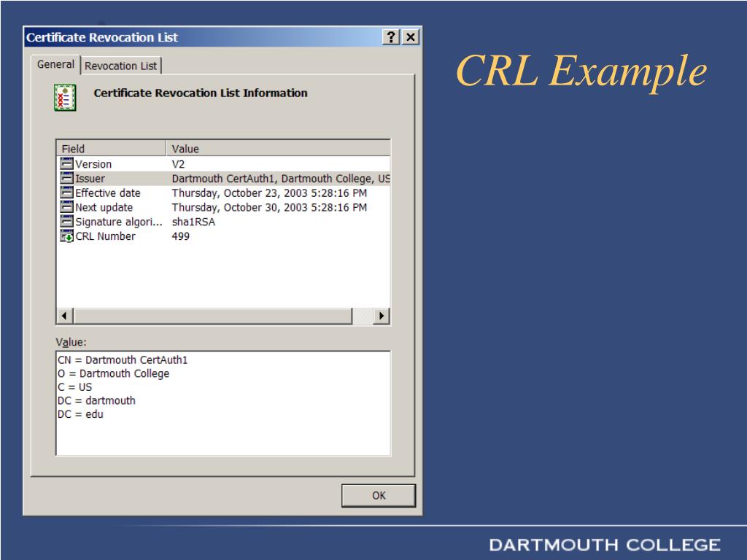Image resolution: width=747 pixels, height=560 pixels.
Task: Click the CN = Dartmouth CertAuth1 line
Action: (x=123, y=360)
